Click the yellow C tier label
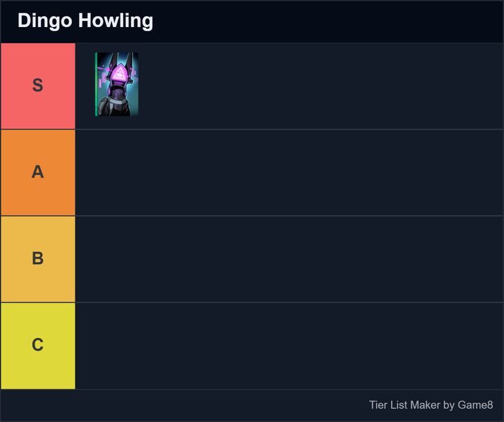This screenshot has width=504, height=422. pos(37,345)
